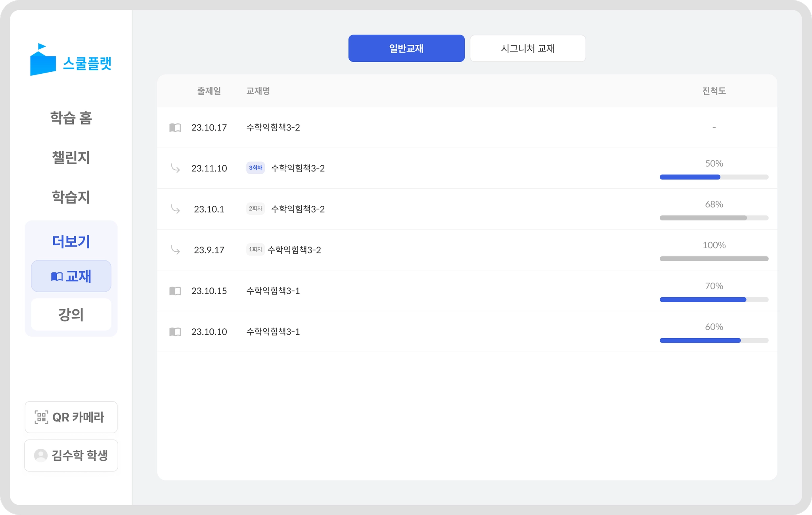Click sub-item arrow icon for 23.9.17 row
The height and width of the screenshot is (515, 812).
coord(175,250)
